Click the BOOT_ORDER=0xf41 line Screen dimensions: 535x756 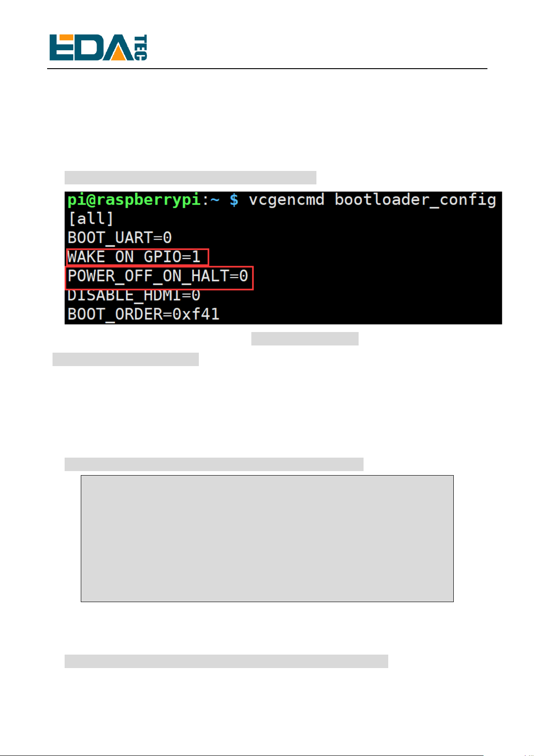(143, 314)
